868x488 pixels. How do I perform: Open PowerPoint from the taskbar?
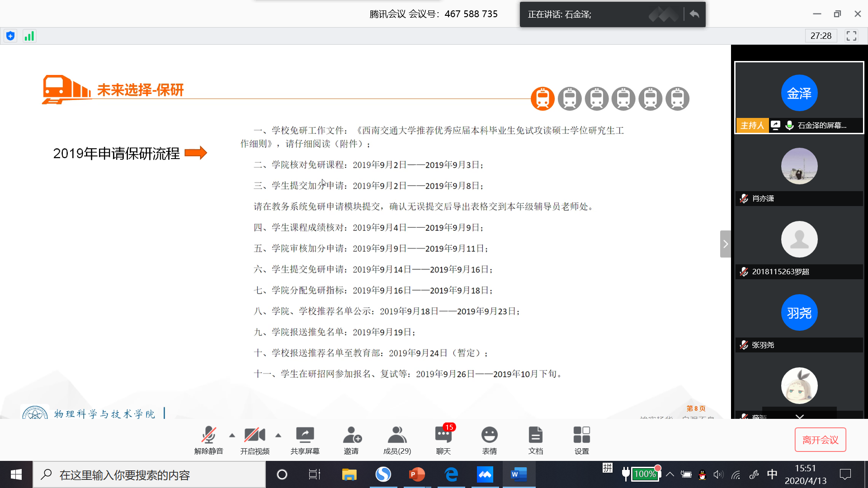417,474
